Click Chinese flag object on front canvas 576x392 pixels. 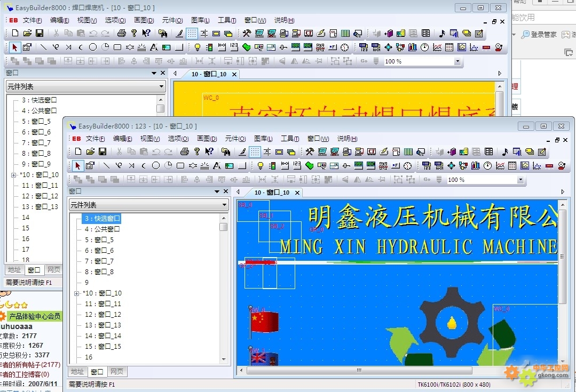coord(263,322)
